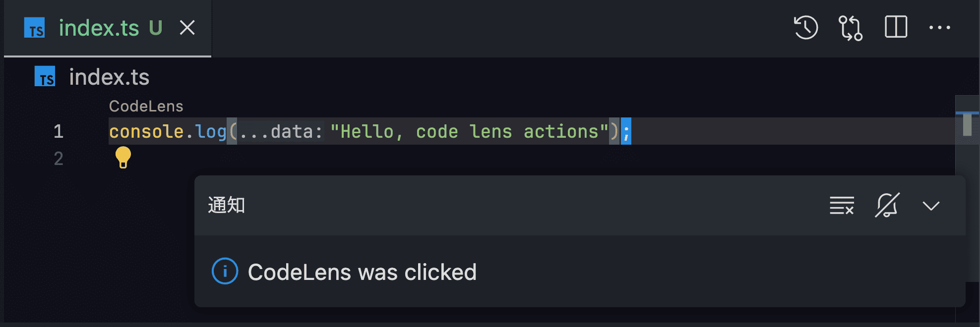Select the index.ts editor tab

tap(99, 28)
